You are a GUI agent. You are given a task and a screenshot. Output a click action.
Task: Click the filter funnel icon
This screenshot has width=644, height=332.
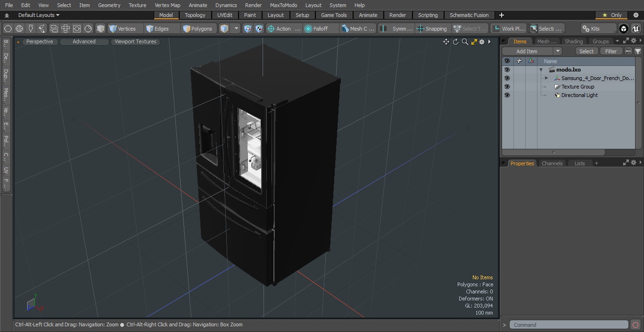tap(637, 51)
